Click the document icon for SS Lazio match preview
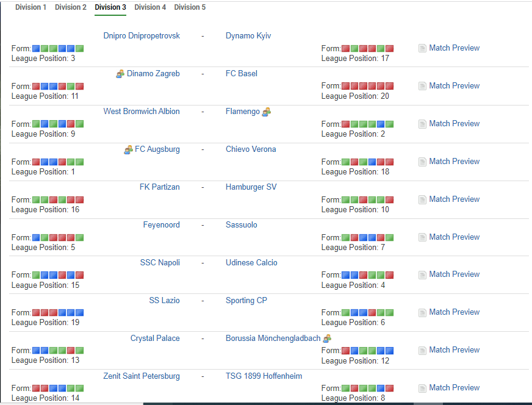Image resolution: width=532 pixels, height=405 pixels. tap(422, 312)
